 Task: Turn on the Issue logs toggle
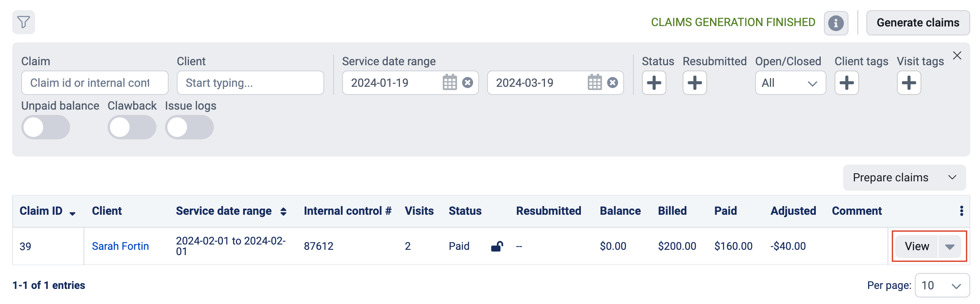189,127
